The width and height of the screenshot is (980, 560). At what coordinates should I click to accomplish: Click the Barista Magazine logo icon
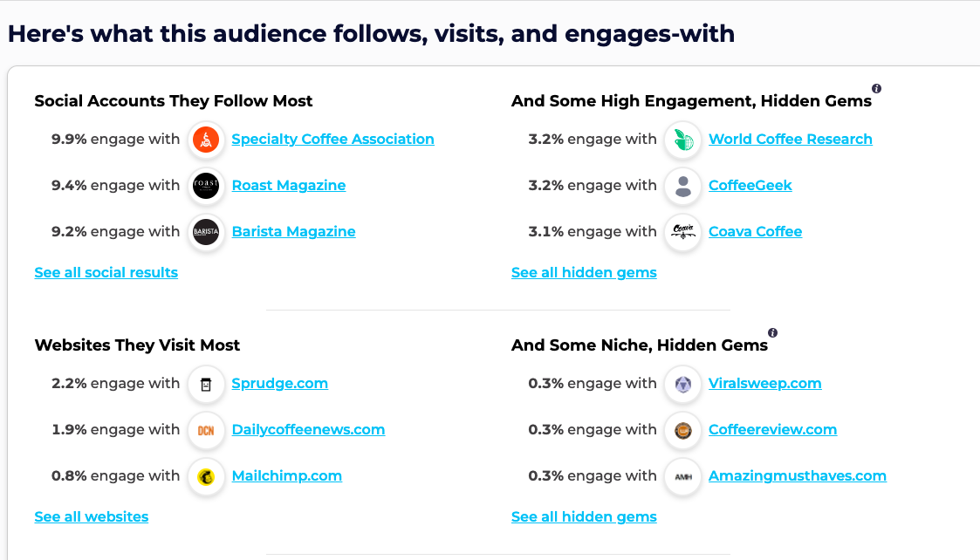coord(206,232)
